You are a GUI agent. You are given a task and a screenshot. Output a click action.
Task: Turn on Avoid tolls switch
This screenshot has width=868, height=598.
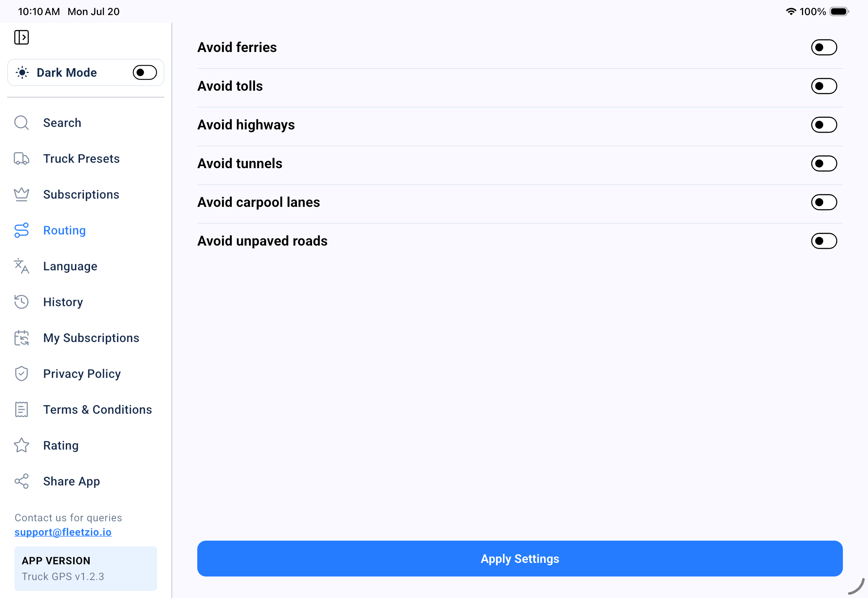(x=824, y=86)
